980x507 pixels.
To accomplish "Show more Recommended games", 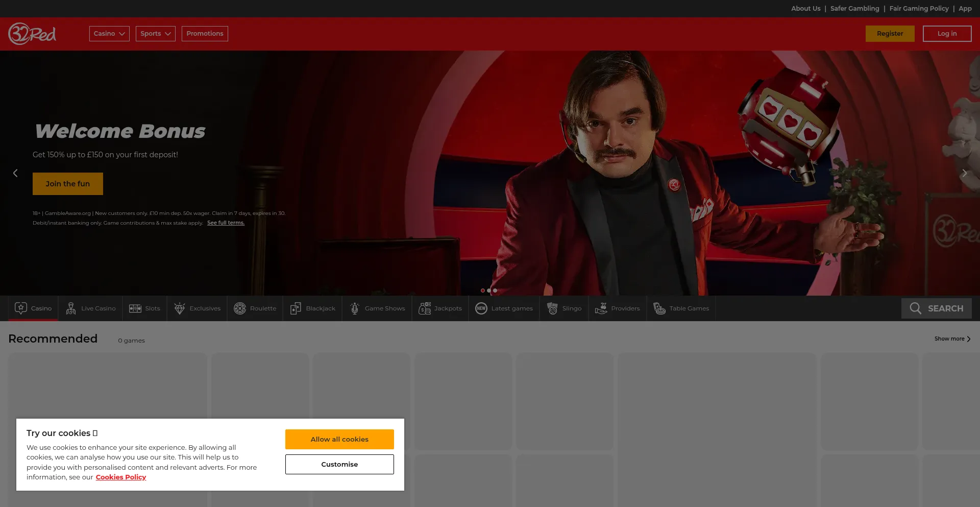I will (952, 339).
